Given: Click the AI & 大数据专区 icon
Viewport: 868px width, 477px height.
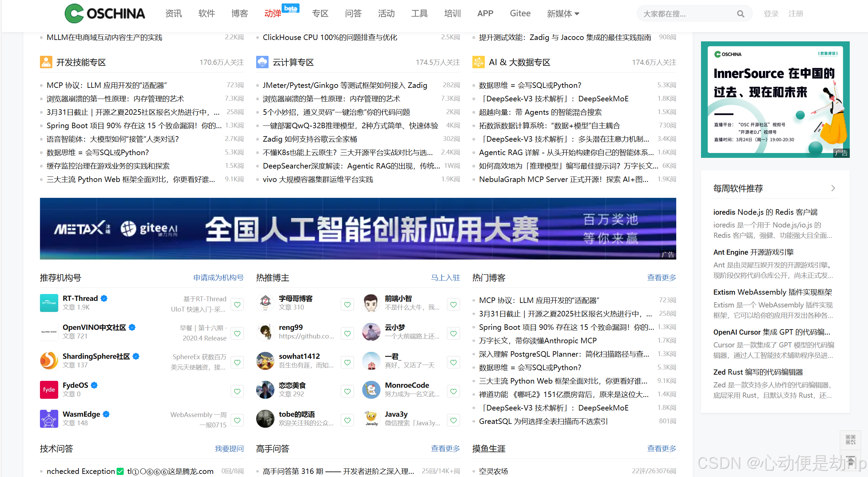Looking at the screenshot, I should click(478, 62).
